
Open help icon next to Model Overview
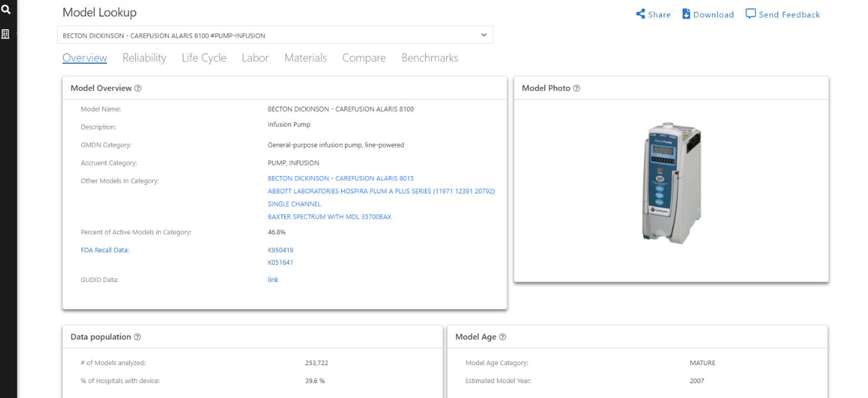coord(138,88)
